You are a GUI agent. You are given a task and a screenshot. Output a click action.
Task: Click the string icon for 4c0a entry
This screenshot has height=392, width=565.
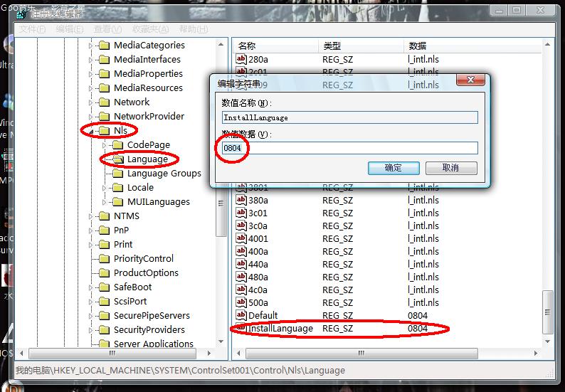click(x=241, y=290)
